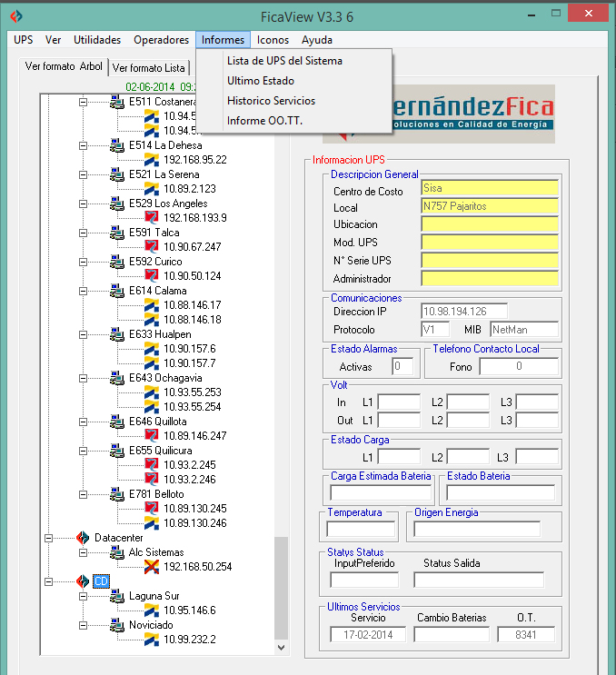Click the FicaView app icon in title bar
616x675 pixels.
[13, 15]
